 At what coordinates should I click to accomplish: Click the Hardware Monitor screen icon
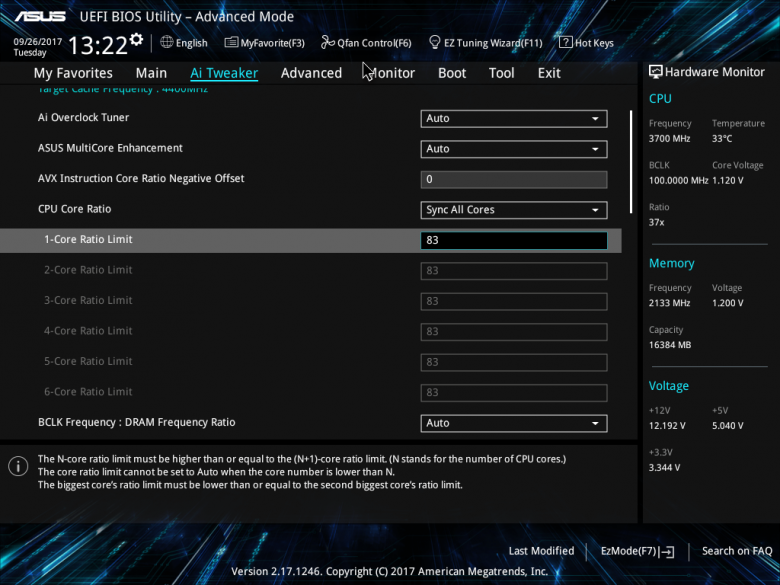point(655,72)
